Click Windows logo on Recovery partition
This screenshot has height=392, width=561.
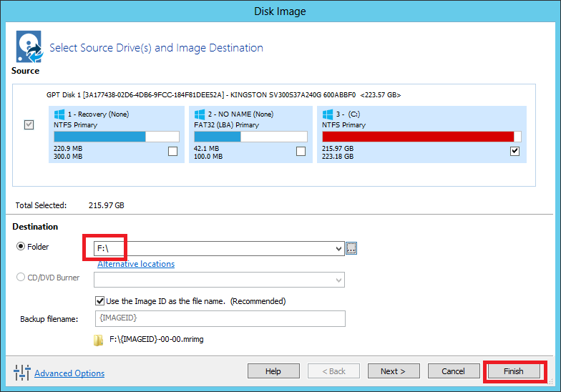(59, 114)
